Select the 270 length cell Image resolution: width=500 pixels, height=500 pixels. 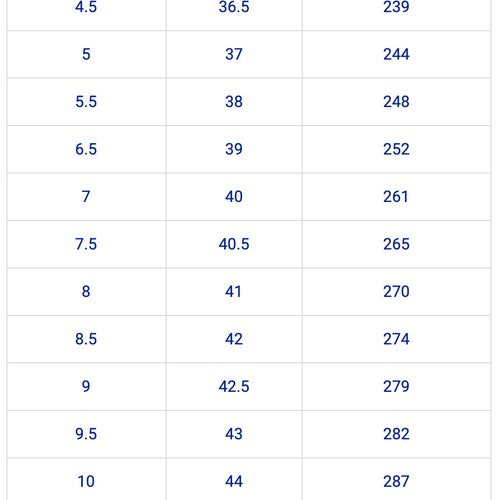[x=396, y=292]
